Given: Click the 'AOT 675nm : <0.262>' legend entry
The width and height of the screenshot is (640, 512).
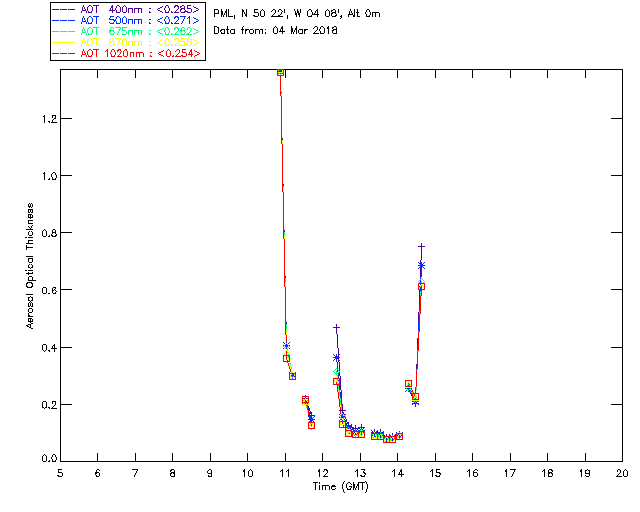Looking at the screenshot, I should click(126, 31).
